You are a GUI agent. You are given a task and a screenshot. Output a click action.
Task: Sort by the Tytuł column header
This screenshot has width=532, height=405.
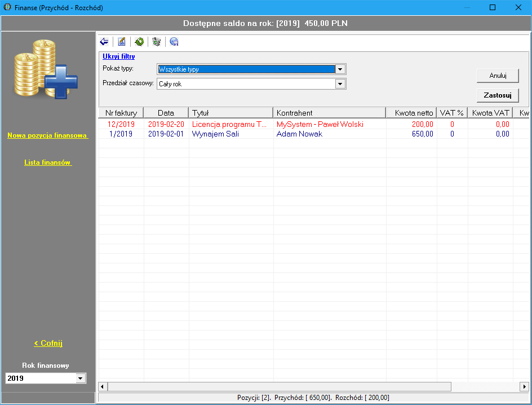coord(230,113)
